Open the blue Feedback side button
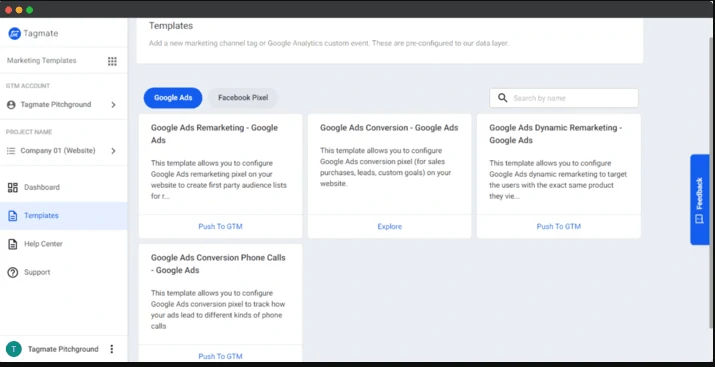The width and height of the screenshot is (715, 367). [700, 200]
